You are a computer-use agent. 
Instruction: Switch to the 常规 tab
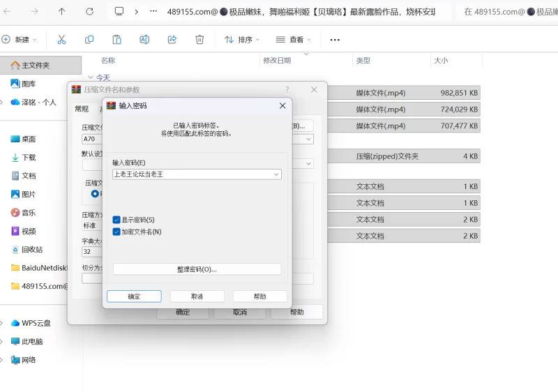pos(82,109)
